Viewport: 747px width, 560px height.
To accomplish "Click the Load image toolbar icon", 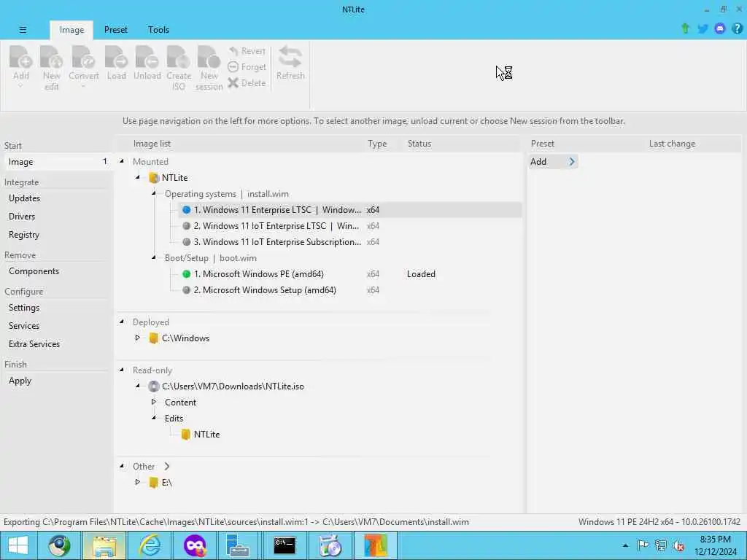I will (x=116, y=62).
